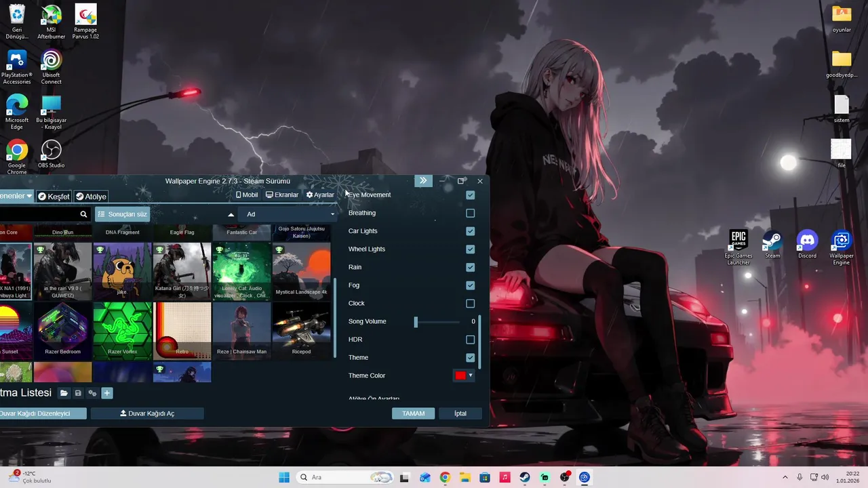Add wallpaper with the plus icon
The width and height of the screenshot is (868, 488).
point(107,393)
